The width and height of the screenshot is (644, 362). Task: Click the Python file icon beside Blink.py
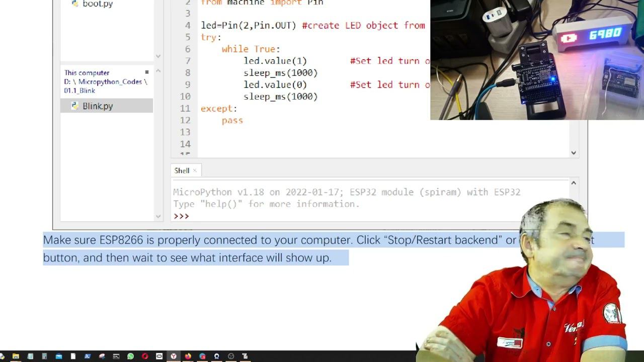click(74, 106)
